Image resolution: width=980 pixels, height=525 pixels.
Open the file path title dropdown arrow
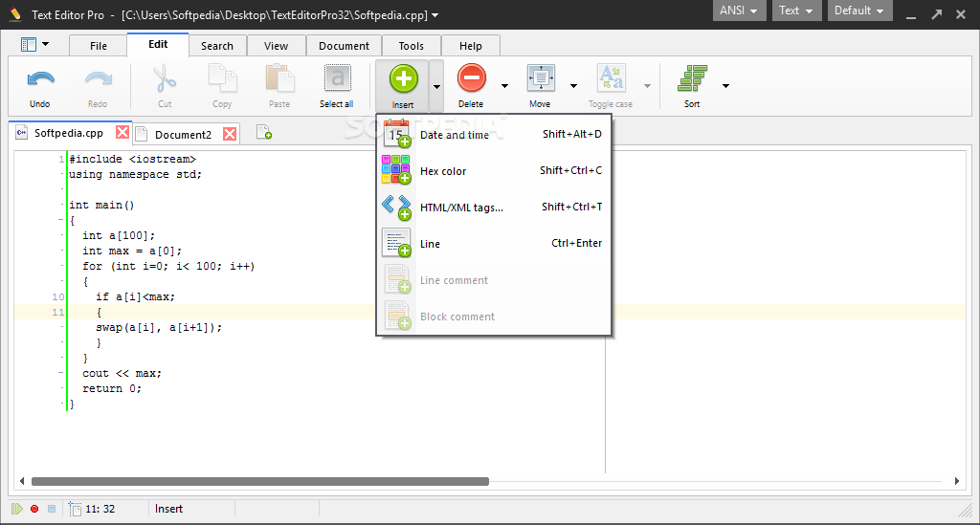[x=435, y=15]
